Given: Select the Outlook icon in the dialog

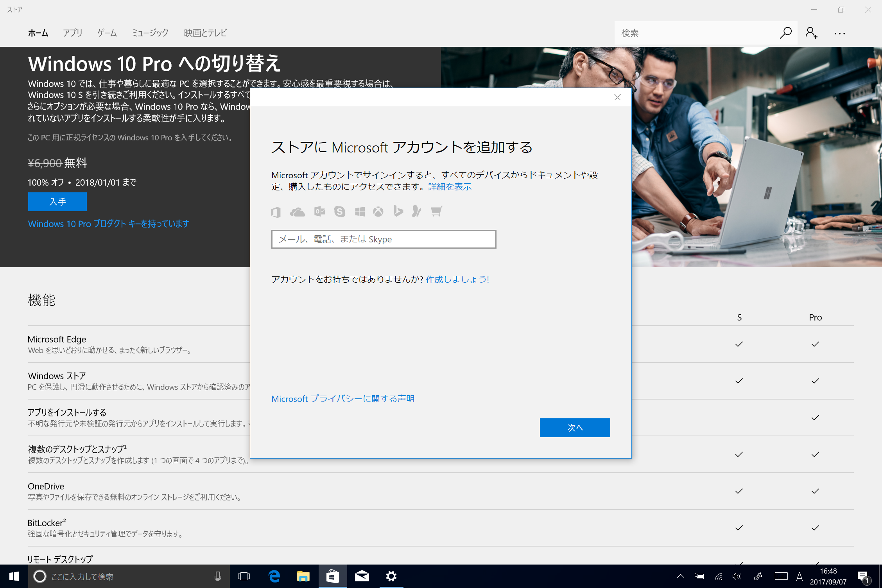Looking at the screenshot, I should coord(319,211).
